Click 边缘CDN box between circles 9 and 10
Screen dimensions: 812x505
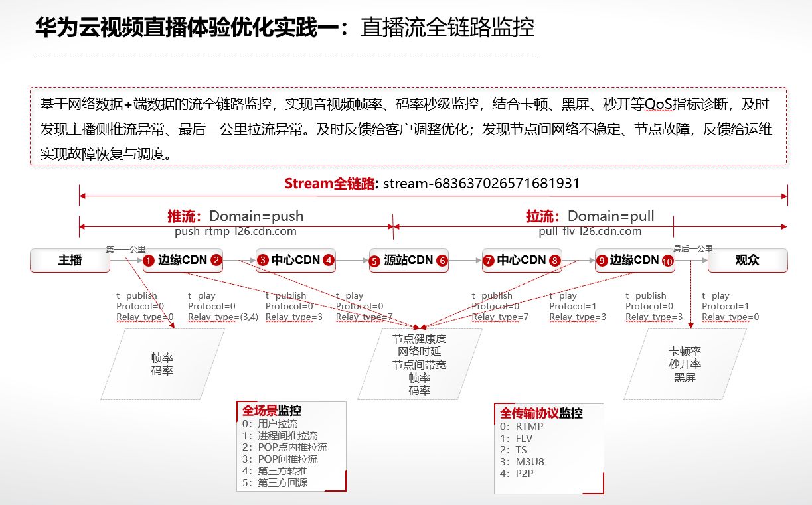635,260
